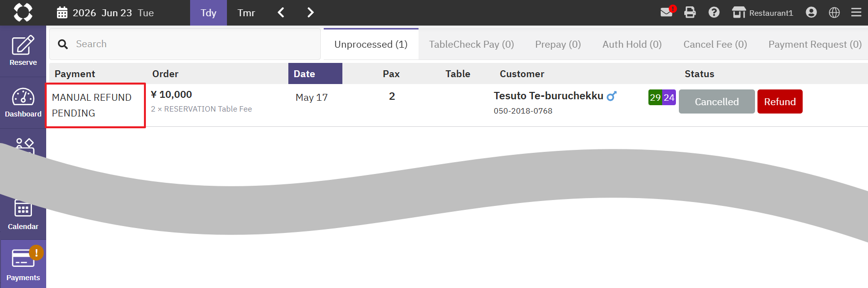
Task: Click the red Refund button
Action: pos(780,102)
